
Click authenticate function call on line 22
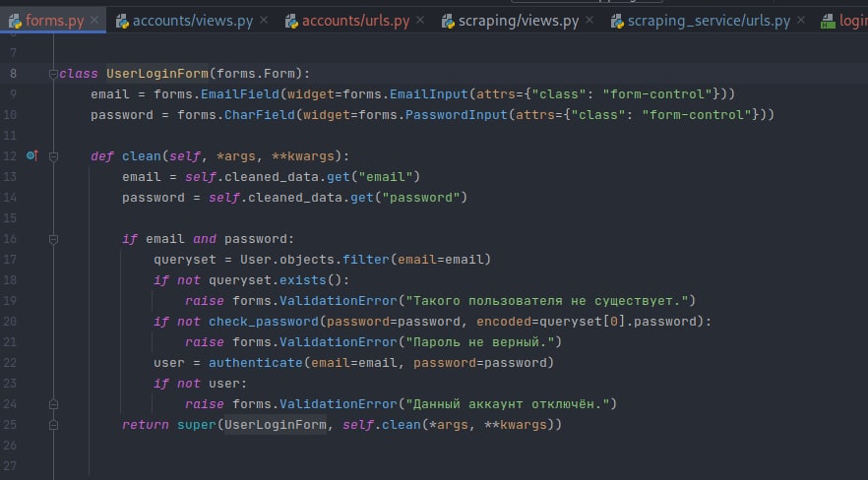point(256,363)
